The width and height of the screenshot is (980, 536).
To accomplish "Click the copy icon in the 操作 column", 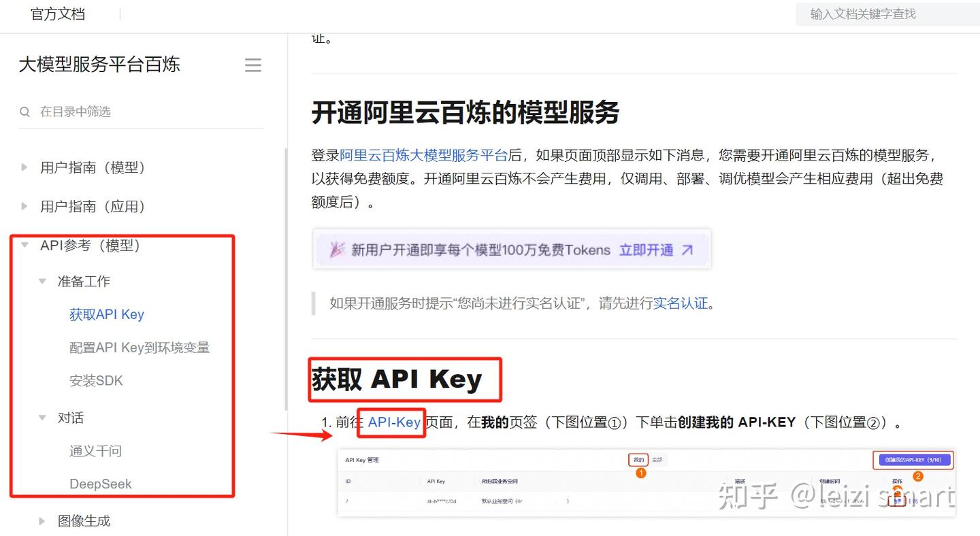I will click(897, 500).
